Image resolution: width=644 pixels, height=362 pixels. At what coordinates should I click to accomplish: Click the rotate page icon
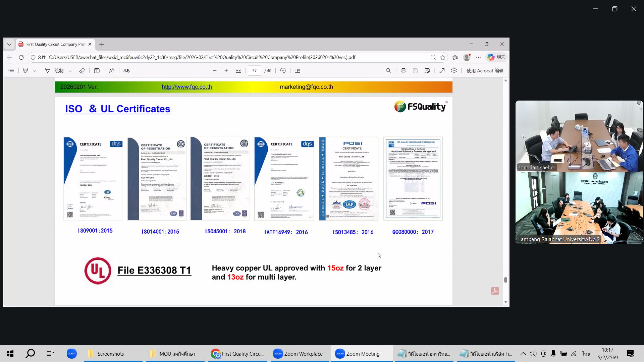[x=283, y=71]
